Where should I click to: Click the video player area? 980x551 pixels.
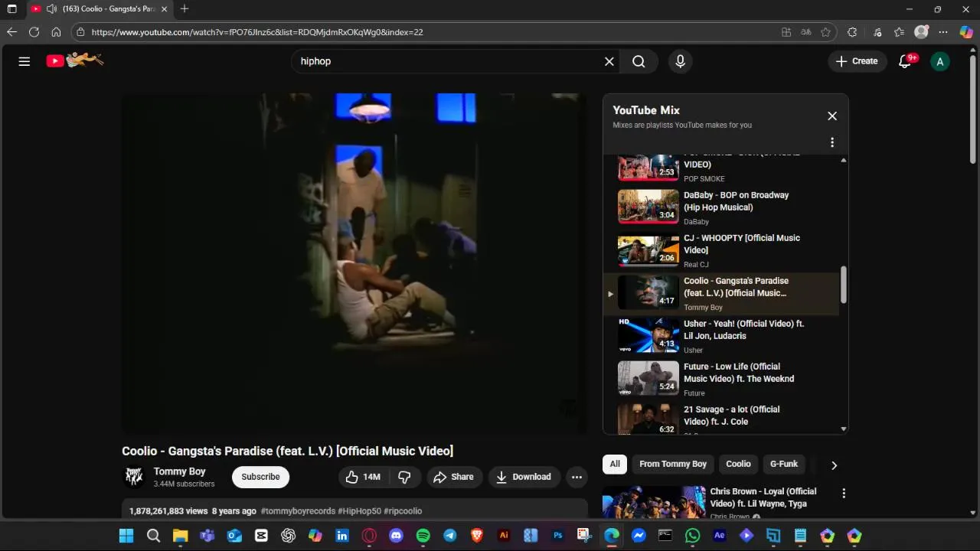point(354,263)
